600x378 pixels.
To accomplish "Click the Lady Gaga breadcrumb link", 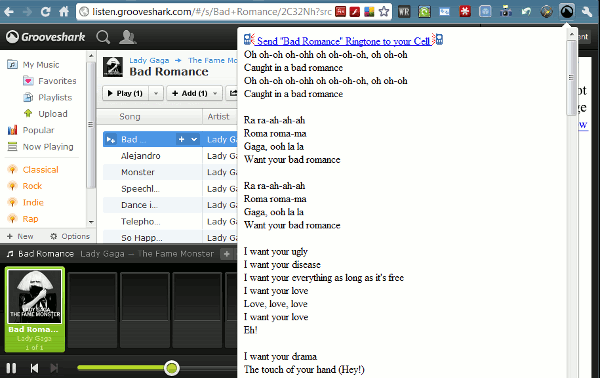I will [149, 60].
